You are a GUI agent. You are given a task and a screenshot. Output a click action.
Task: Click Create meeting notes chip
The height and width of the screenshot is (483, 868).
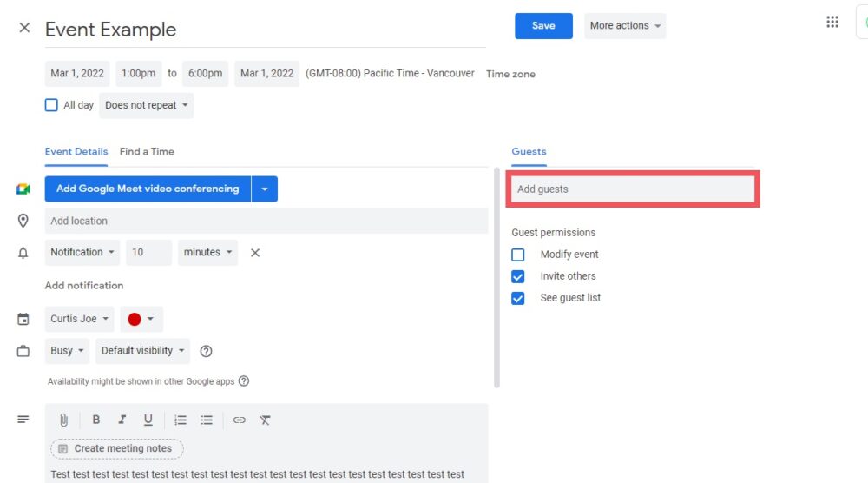coord(117,448)
